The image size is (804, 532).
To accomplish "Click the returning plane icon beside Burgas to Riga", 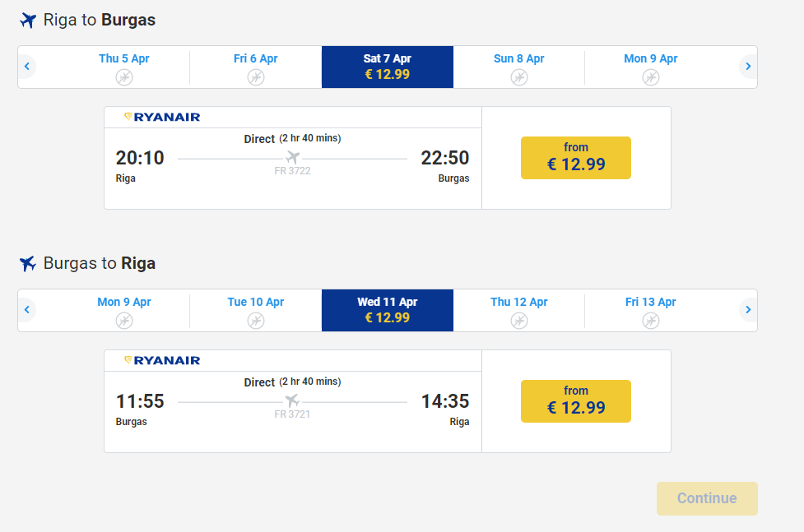I will coord(28,263).
